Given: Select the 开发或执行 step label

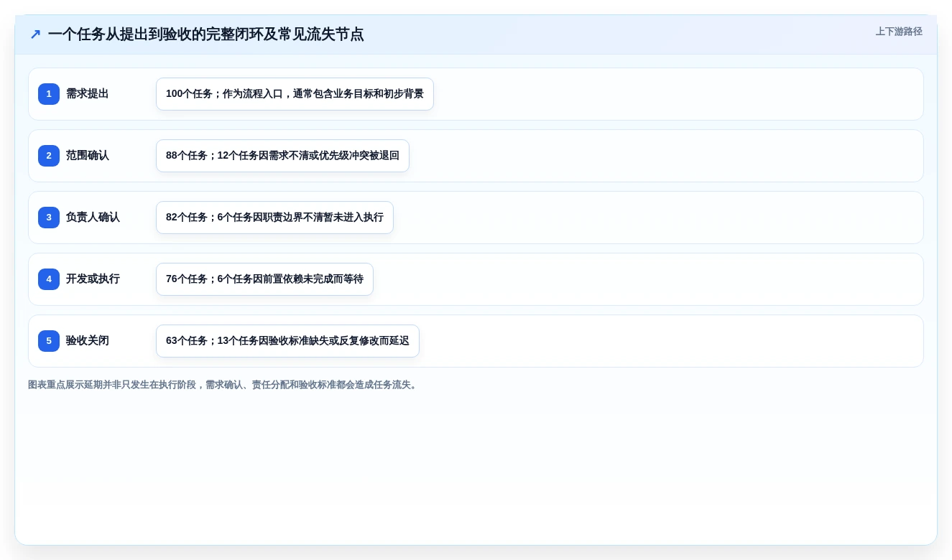Looking at the screenshot, I should [x=93, y=279].
